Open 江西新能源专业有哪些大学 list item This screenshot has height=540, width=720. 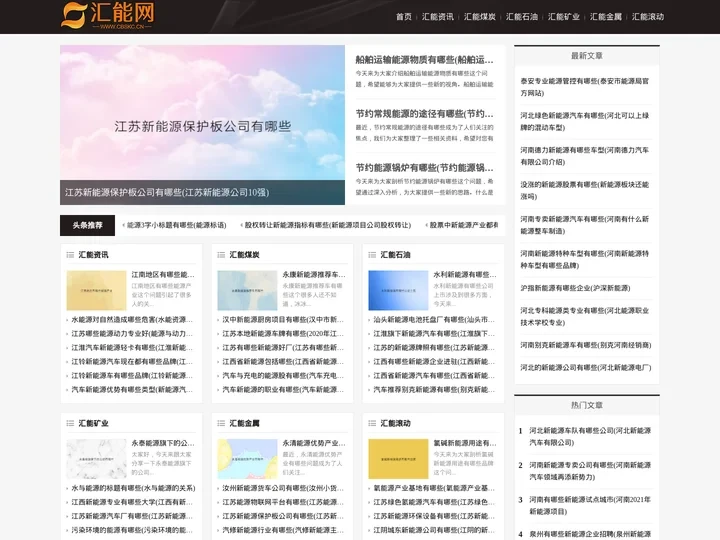pyautogui.click(x=132, y=502)
